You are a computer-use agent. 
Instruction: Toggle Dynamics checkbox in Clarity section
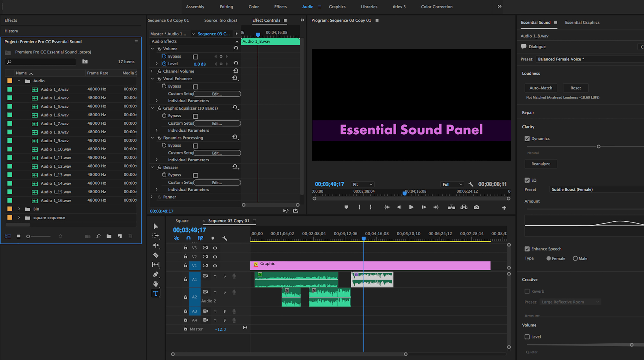click(527, 139)
